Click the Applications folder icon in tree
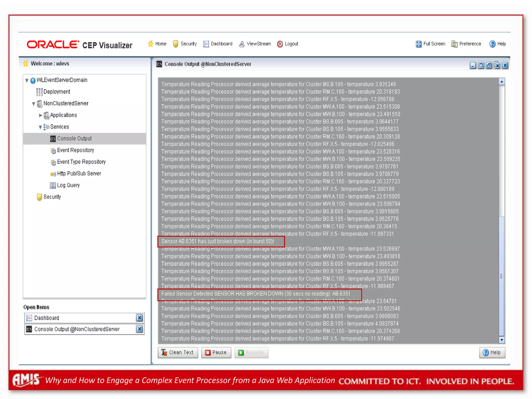The height and width of the screenshot is (399, 532). pos(46,116)
